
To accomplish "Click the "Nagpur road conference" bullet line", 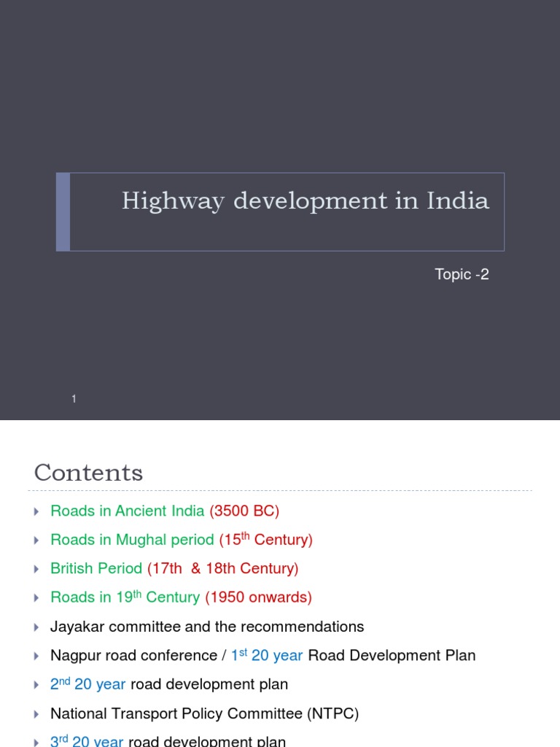I will tap(262, 656).
